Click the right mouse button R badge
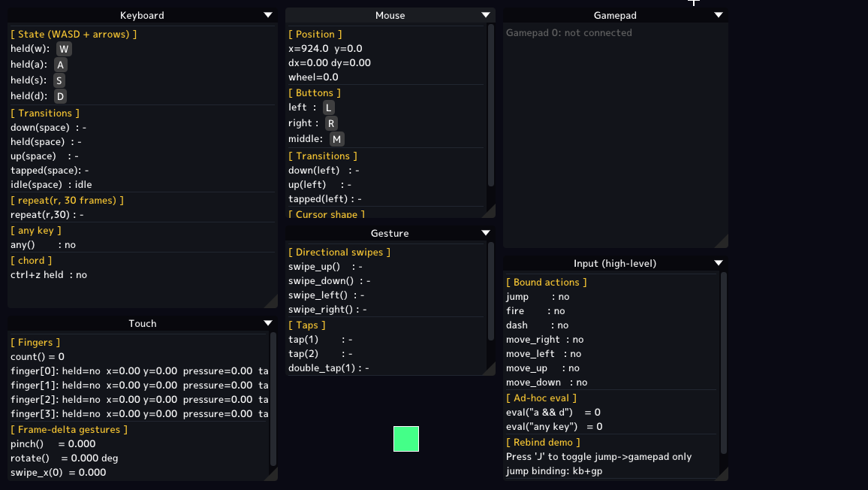This screenshot has height=490, width=868. pos(331,123)
